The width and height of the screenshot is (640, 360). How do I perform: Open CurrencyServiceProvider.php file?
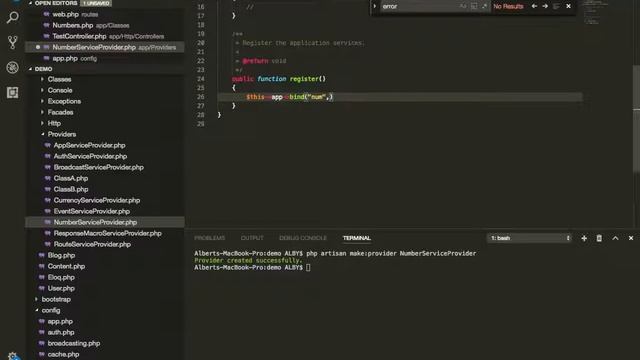pyautogui.click(x=97, y=200)
